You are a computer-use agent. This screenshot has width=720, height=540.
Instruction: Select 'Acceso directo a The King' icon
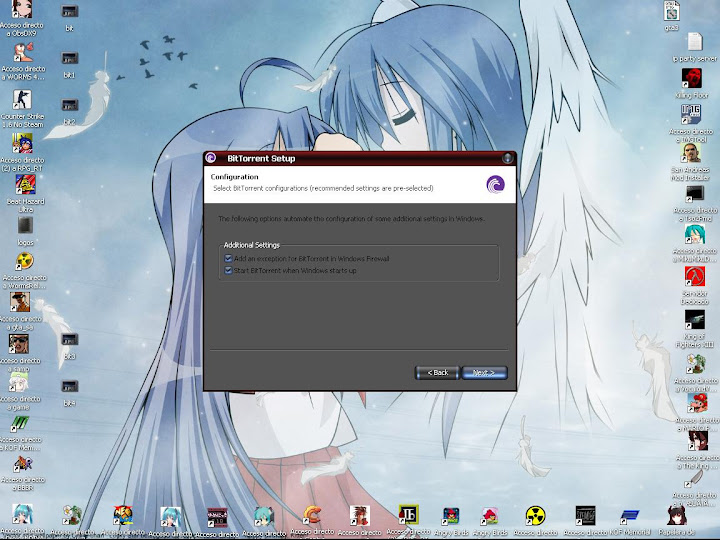click(x=697, y=441)
